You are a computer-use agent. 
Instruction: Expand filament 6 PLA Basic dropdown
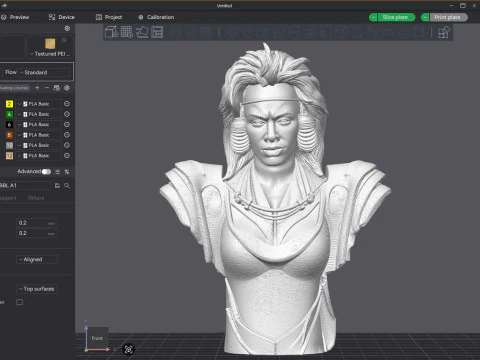[39, 124]
